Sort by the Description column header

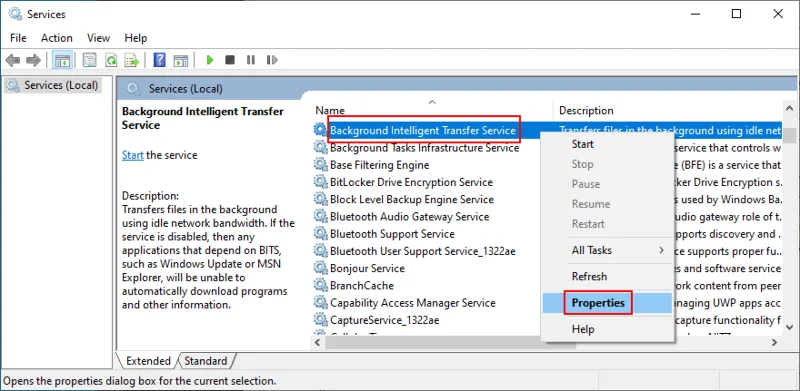click(x=668, y=110)
